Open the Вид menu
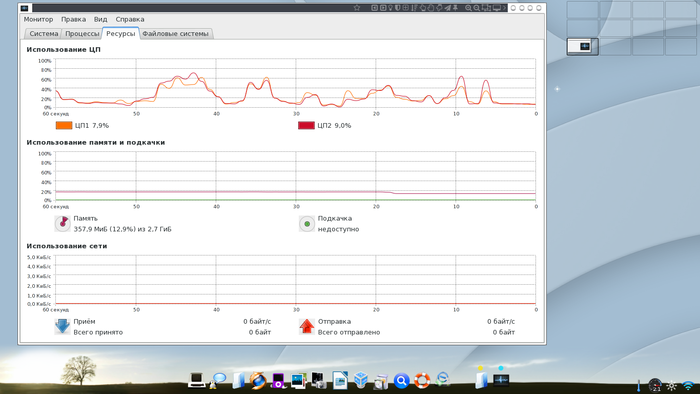Viewport: 700px width, 394px height. pos(100,19)
